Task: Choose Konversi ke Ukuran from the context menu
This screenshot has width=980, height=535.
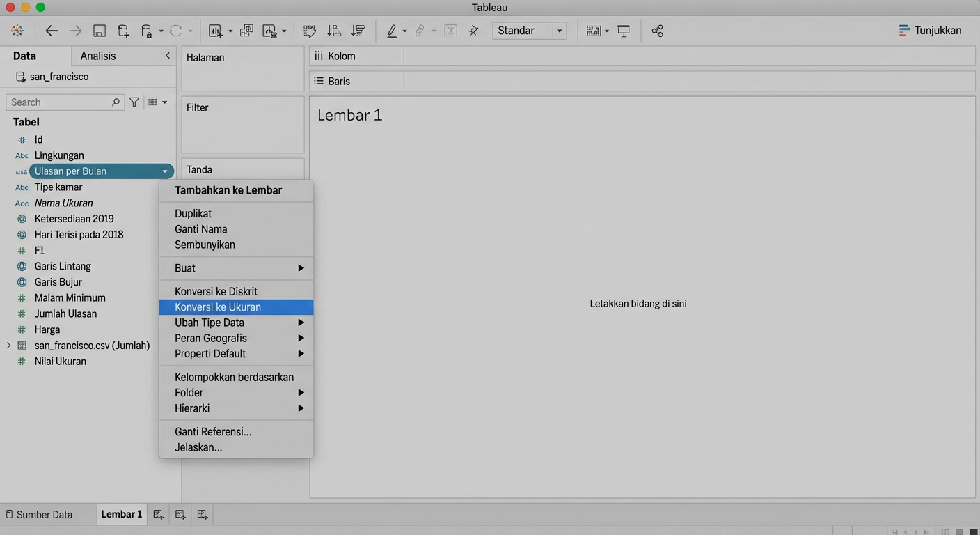Action: coord(218,307)
